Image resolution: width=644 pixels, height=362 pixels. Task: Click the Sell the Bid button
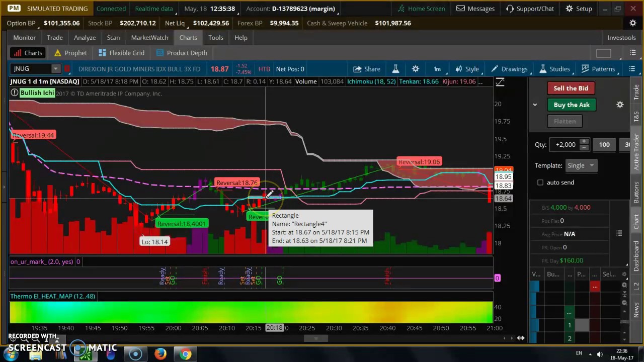pos(571,88)
